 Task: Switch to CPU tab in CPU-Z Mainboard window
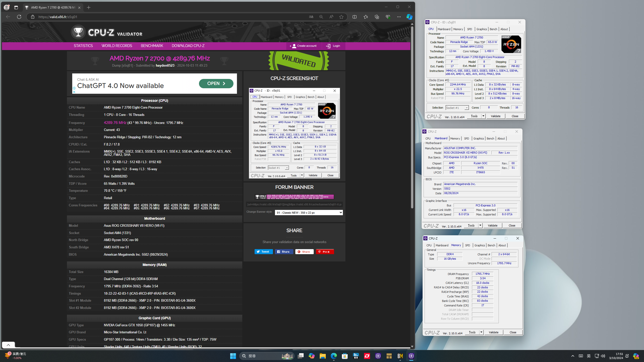428,139
